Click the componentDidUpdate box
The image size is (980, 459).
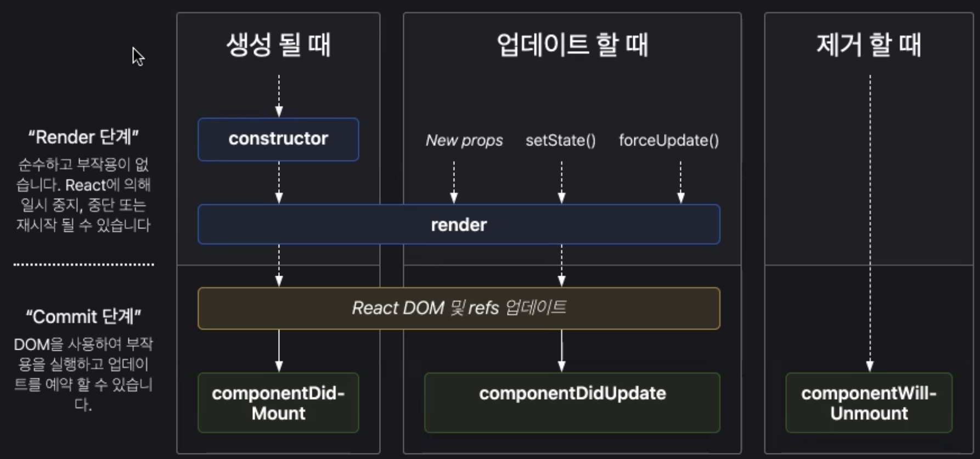572,403
